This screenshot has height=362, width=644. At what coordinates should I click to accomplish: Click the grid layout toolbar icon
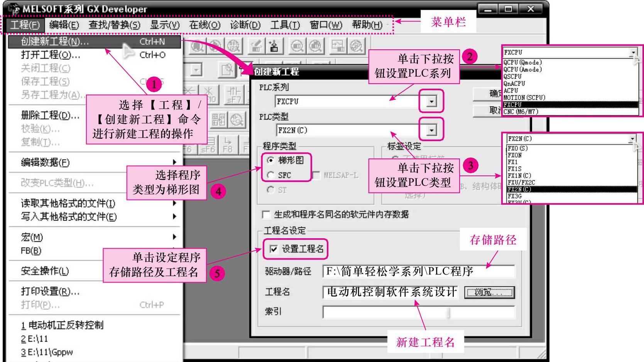click(218, 120)
